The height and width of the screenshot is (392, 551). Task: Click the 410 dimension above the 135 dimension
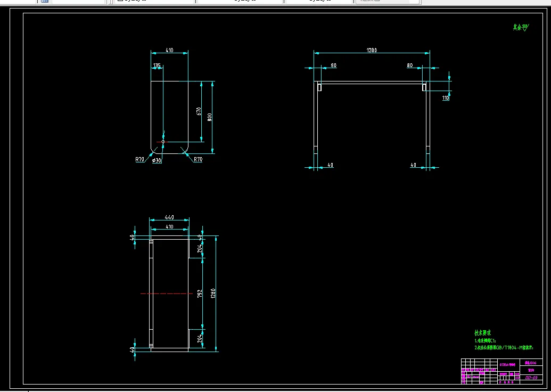coord(169,50)
